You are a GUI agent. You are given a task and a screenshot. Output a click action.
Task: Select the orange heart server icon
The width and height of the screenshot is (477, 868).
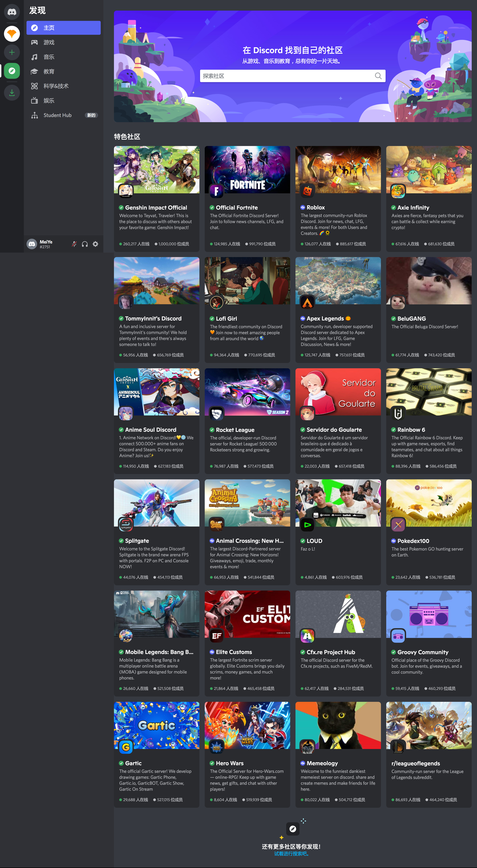tap(12, 34)
